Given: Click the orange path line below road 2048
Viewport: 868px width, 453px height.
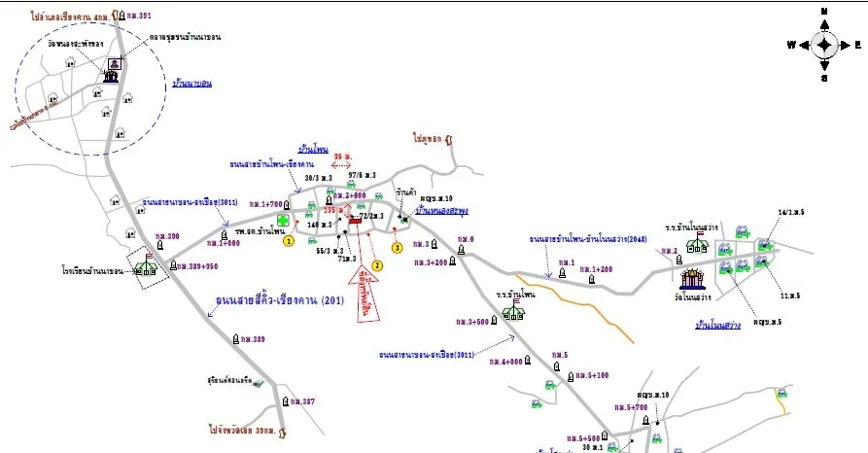Looking at the screenshot, I should pos(574,307).
